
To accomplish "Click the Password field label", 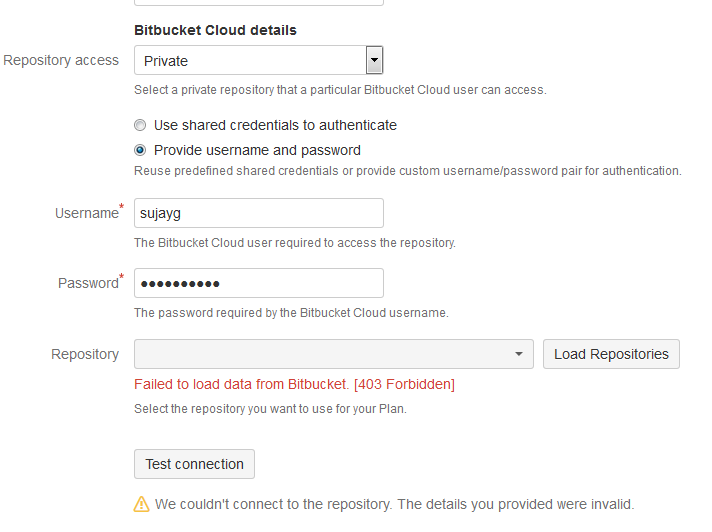I will point(88,283).
